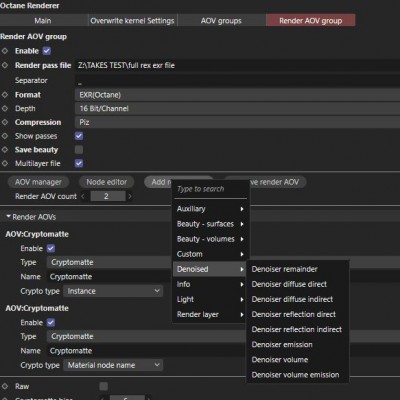Open the Node editor
This screenshot has height=400, width=400.
107,182
